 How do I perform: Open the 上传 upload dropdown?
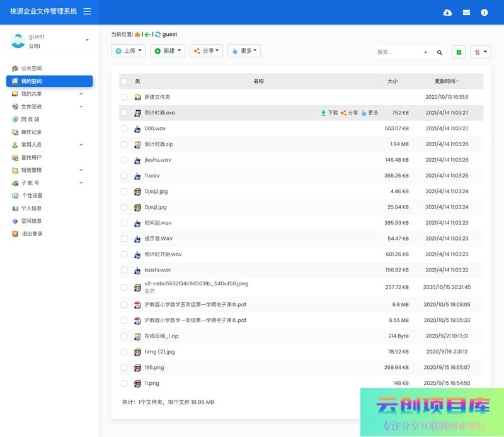pyautogui.click(x=129, y=50)
